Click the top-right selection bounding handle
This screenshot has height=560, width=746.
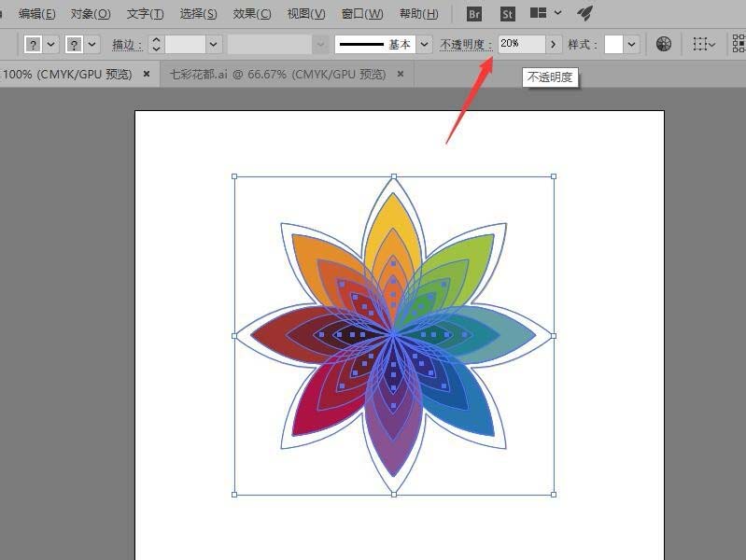point(554,176)
